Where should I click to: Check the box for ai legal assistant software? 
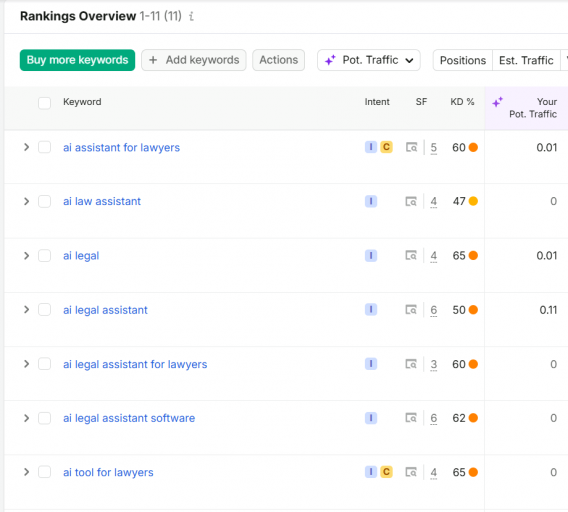tap(45, 418)
